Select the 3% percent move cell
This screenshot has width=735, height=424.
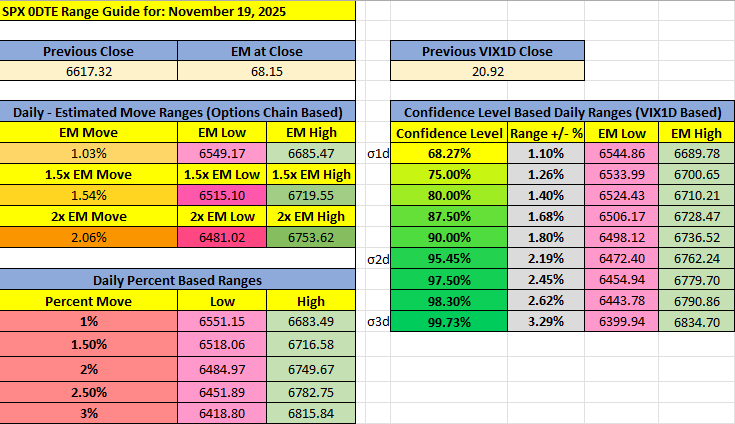pyautogui.click(x=88, y=413)
